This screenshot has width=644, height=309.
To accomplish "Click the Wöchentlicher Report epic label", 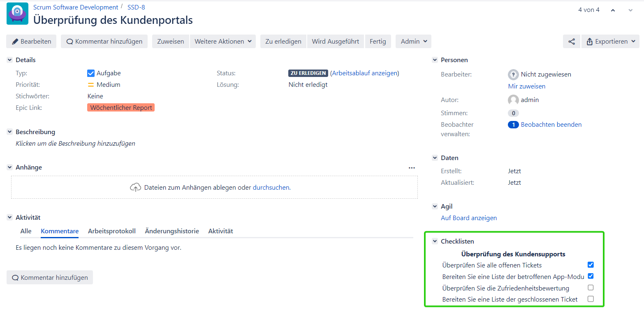I will pyautogui.click(x=121, y=108).
